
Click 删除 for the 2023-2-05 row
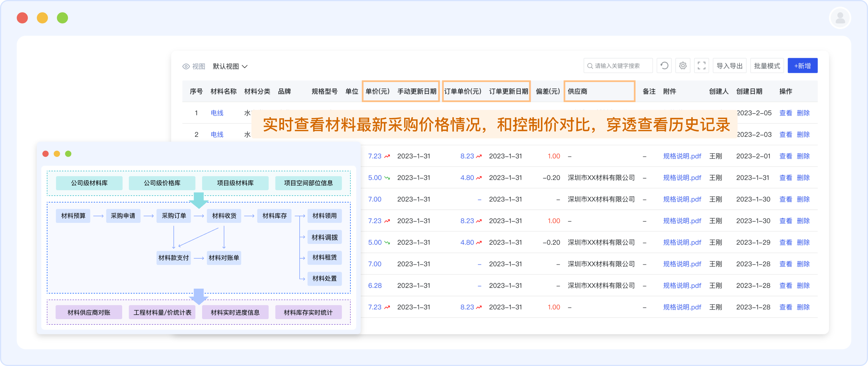pos(803,113)
